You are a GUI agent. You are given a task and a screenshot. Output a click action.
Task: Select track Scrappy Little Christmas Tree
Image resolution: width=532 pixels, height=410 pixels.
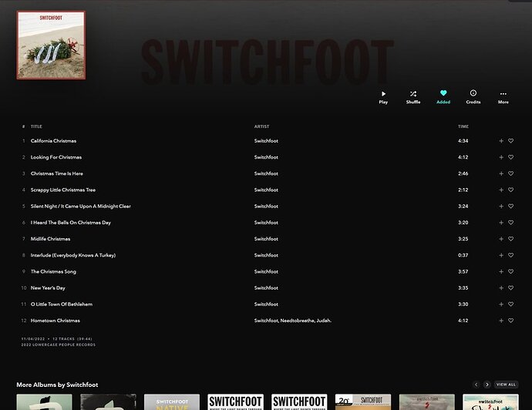coord(63,190)
